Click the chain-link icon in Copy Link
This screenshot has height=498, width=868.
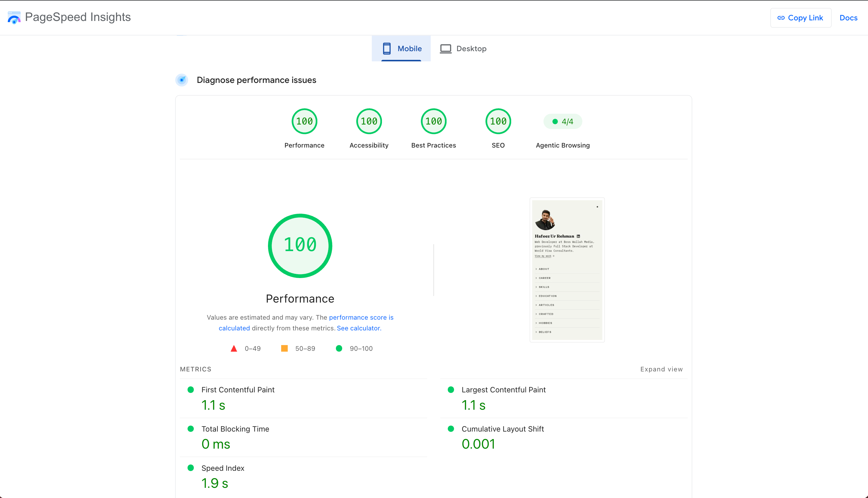pyautogui.click(x=781, y=18)
